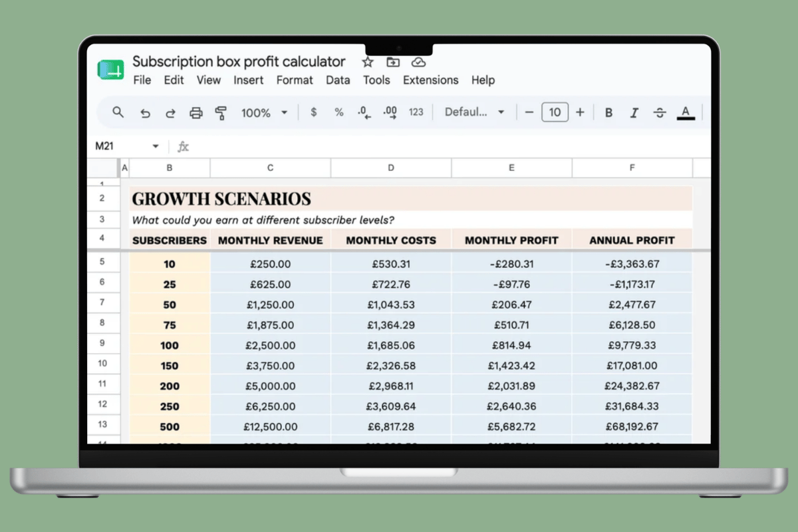Select the subscribers cell showing 500

click(x=170, y=426)
